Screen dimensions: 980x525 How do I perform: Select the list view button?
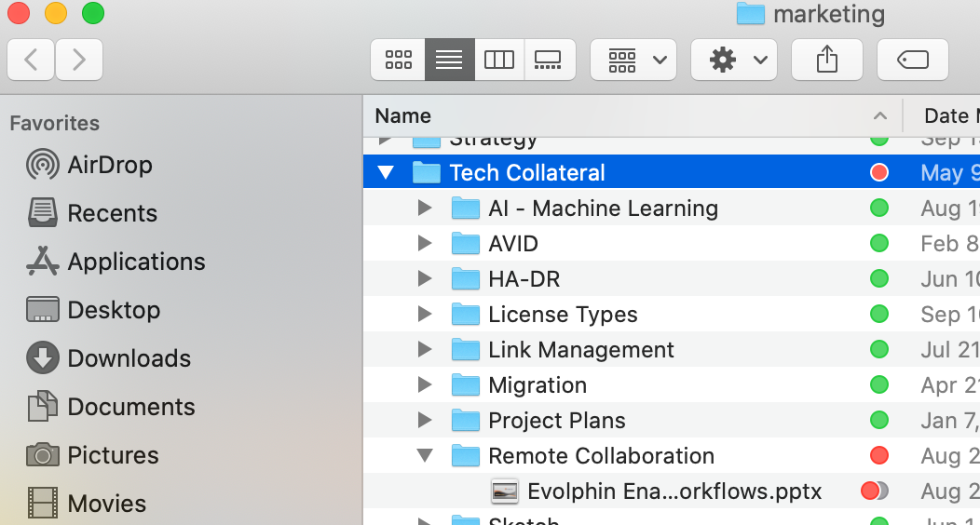[x=449, y=60]
